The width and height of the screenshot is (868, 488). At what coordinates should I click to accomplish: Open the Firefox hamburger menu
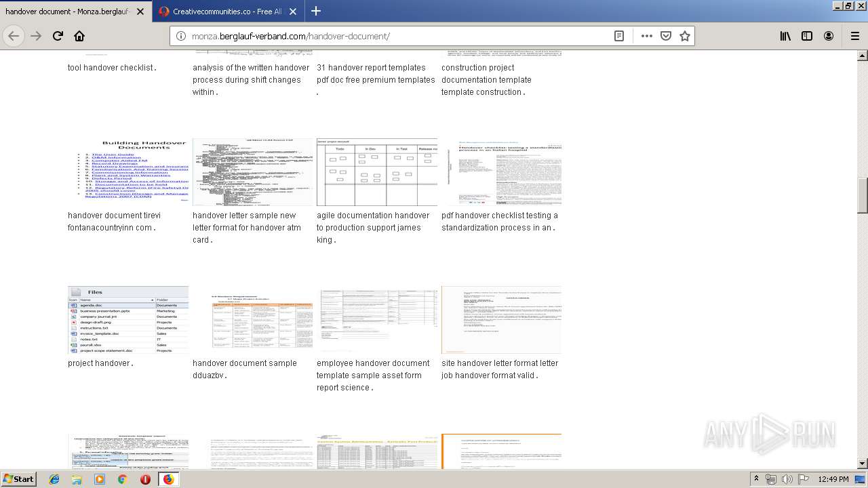pyautogui.click(x=854, y=36)
